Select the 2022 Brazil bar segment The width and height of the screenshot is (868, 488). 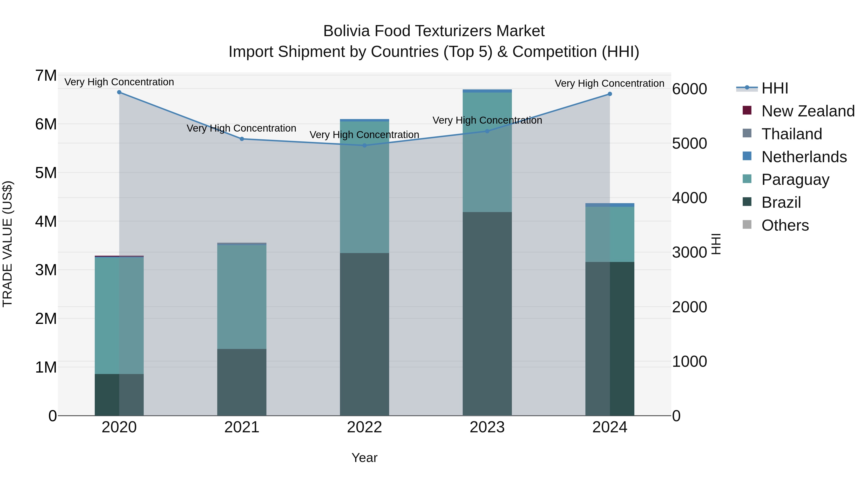(x=364, y=334)
